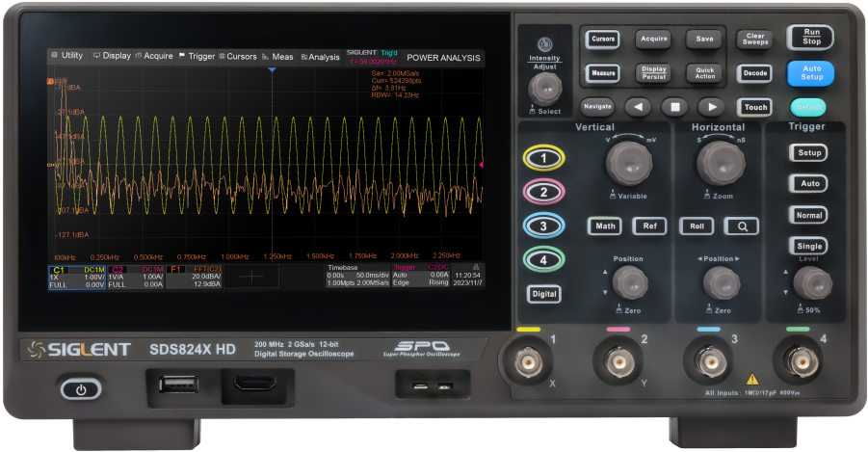Toggle channel 4 green button
The height and width of the screenshot is (452, 868).
pos(543,260)
